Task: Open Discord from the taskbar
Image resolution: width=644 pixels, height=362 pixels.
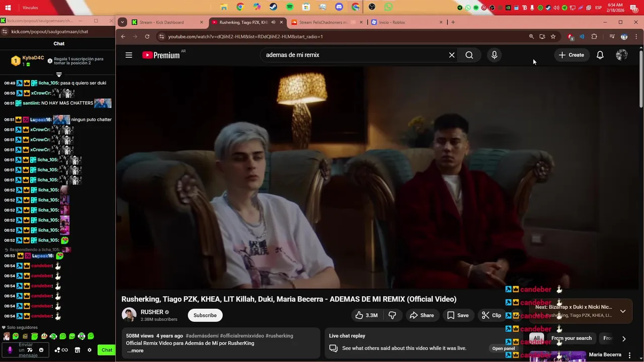Action: coord(339,7)
